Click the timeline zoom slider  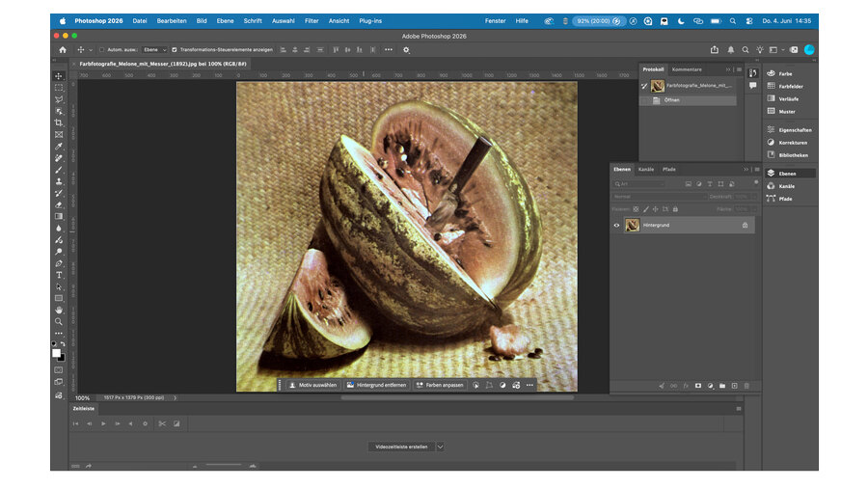[224, 466]
